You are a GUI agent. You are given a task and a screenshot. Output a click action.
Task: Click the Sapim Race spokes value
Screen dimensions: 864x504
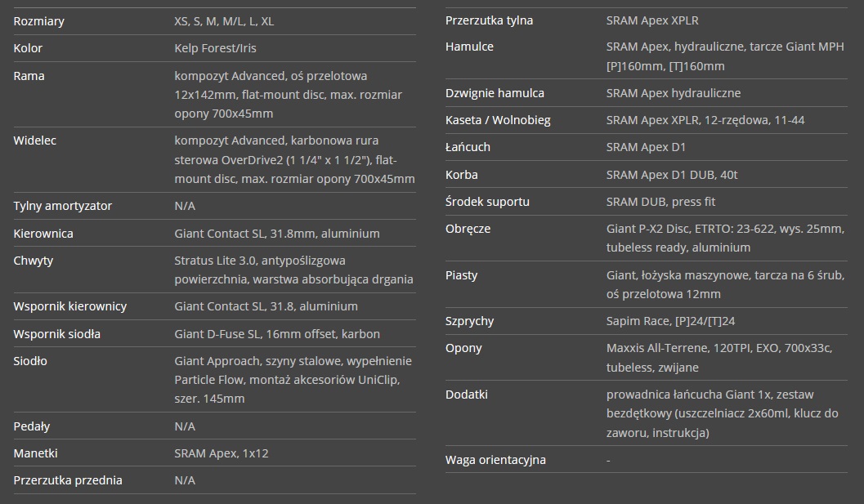(670, 321)
